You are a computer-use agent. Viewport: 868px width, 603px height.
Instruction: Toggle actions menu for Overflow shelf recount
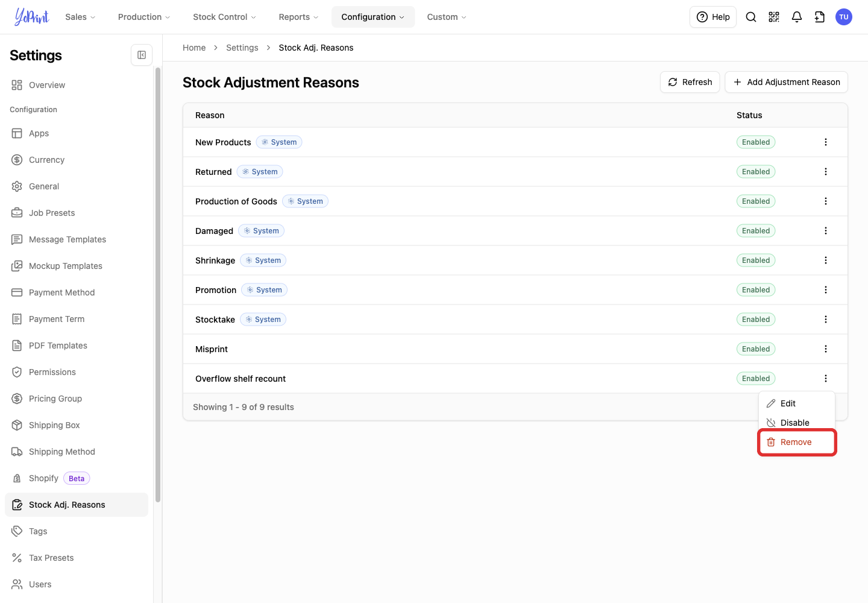pos(826,379)
